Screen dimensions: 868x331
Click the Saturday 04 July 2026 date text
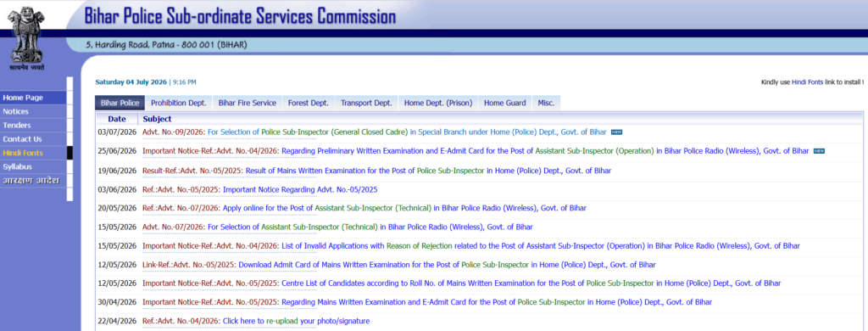coord(131,82)
